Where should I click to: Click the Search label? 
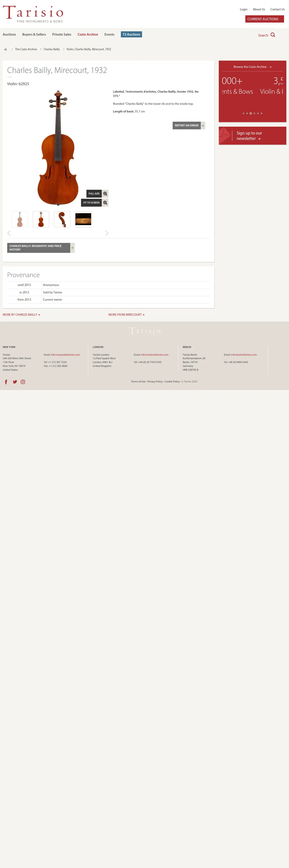263,35
